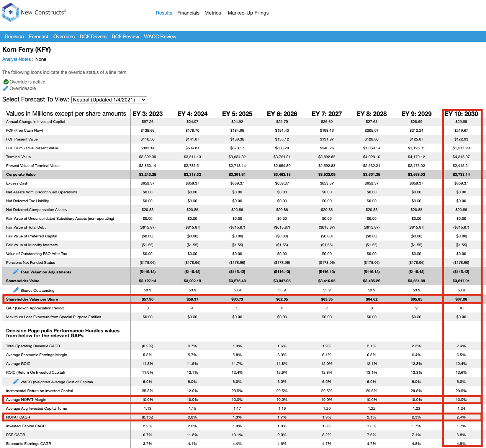Click the EY 10: 2030 column header
This screenshot has height=448, width=486.
(x=461, y=114)
